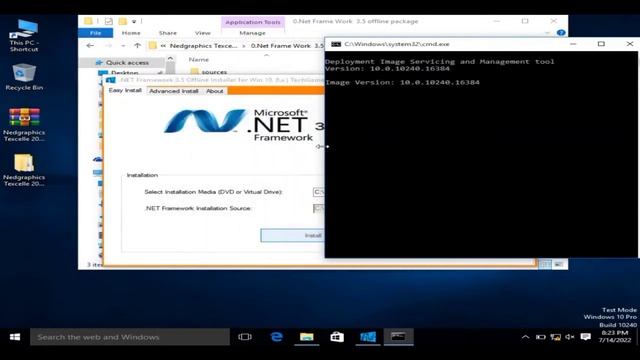Select Quick access in navigation pane
The width and height of the screenshot is (640, 360).
tap(127, 62)
